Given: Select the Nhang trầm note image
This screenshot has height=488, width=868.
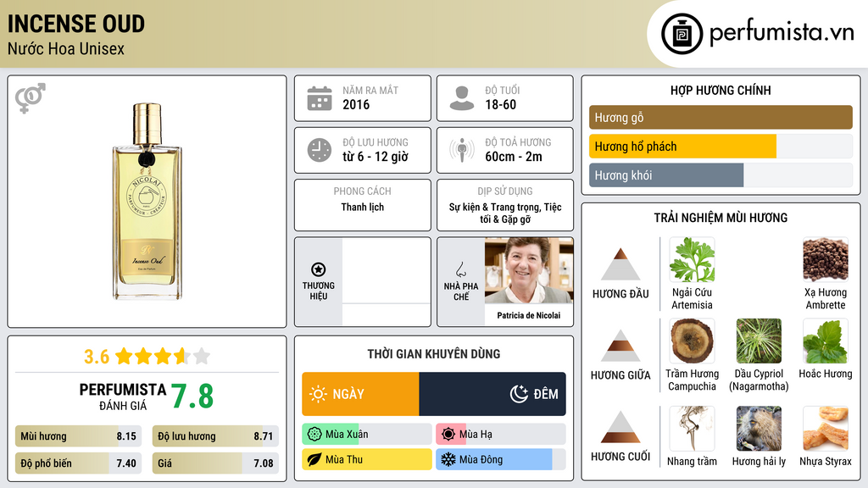Looking at the screenshot, I should [692, 429].
